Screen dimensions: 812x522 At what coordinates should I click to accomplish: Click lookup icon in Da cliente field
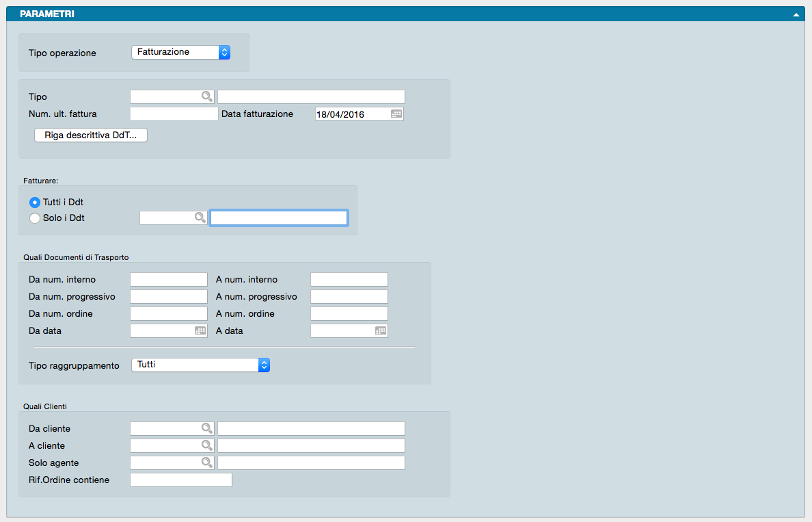click(206, 428)
